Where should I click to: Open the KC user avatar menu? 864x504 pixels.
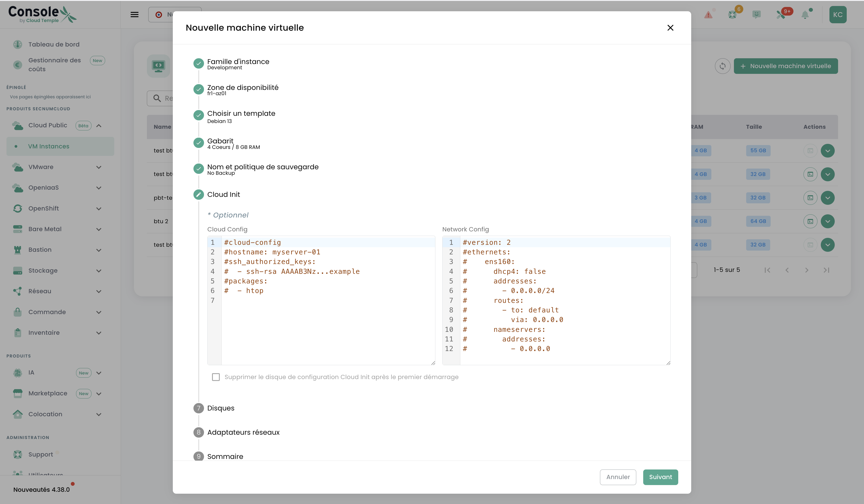point(838,15)
